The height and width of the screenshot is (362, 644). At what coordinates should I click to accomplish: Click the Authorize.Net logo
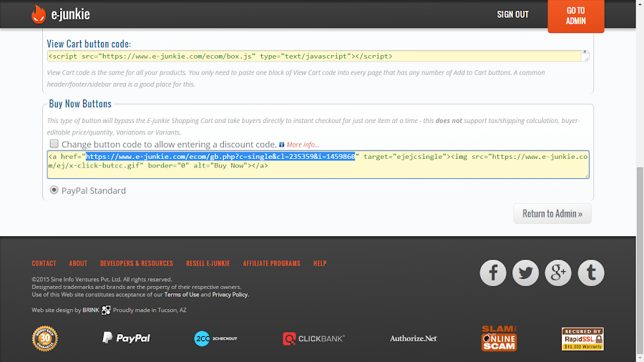click(413, 338)
